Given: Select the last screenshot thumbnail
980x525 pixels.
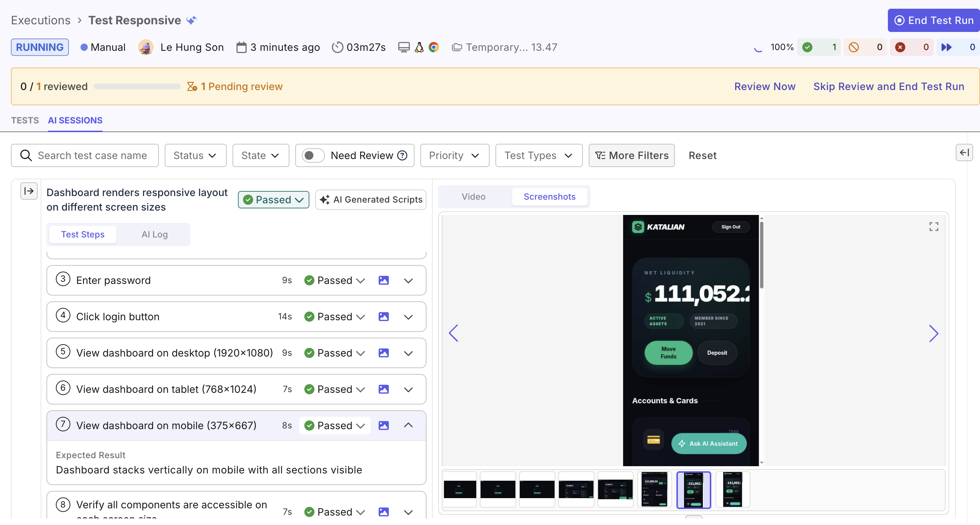Looking at the screenshot, I should click(733, 489).
